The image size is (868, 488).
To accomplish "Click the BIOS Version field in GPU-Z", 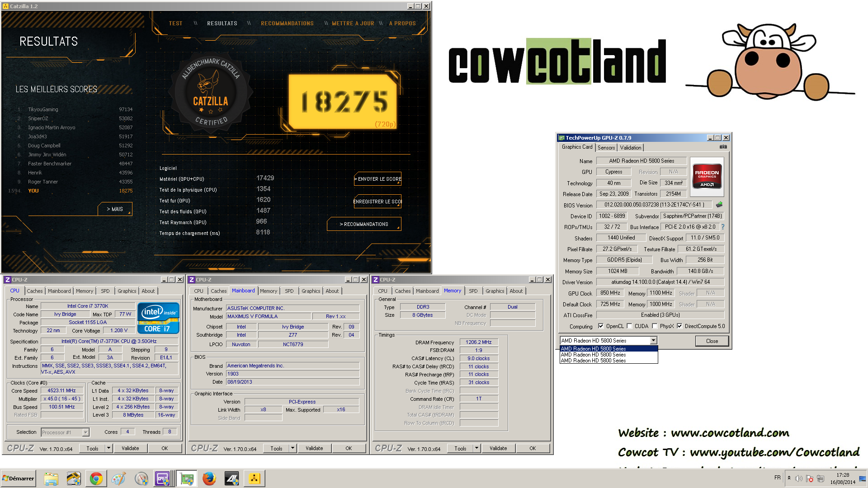I will (654, 205).
